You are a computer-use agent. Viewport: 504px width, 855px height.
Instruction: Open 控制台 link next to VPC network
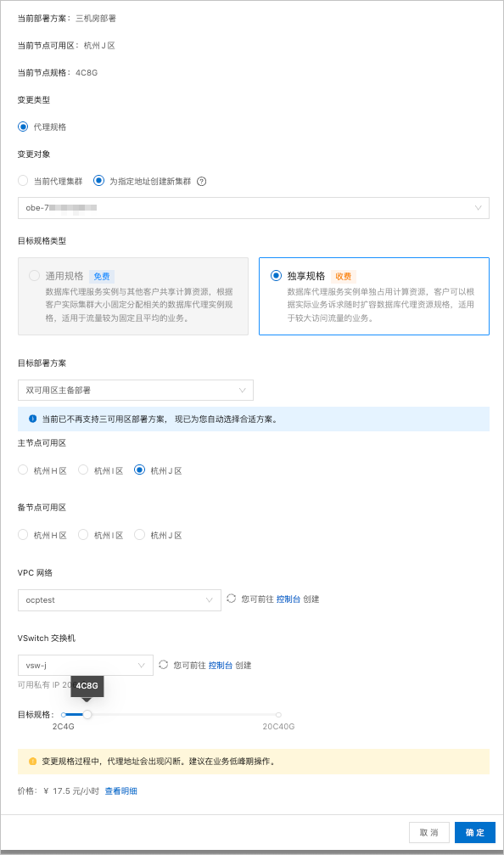pyautogui.click(x=288, y=599)
